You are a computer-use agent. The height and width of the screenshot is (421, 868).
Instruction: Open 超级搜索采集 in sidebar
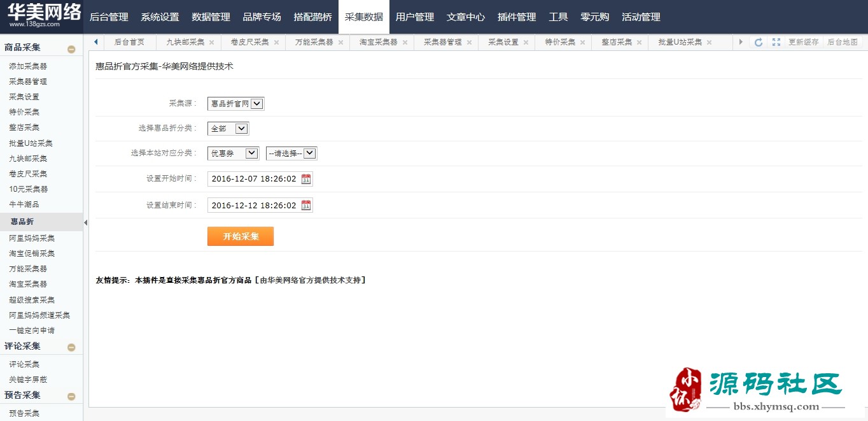coord(32,300)
